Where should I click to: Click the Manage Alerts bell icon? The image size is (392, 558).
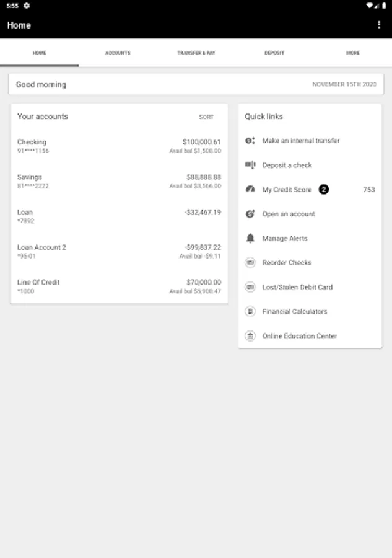click(x=250, y=238)
